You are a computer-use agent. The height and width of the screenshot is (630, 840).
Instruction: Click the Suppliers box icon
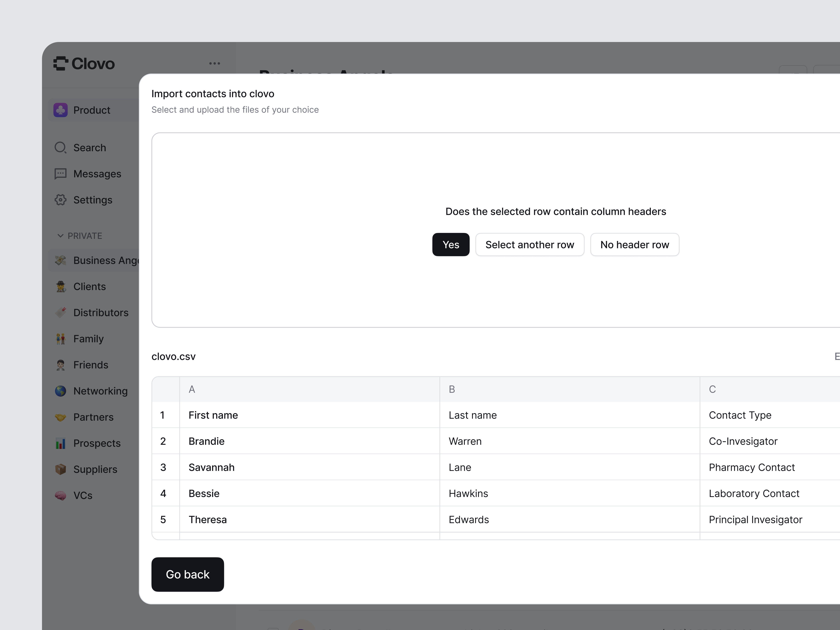(60, 469)
